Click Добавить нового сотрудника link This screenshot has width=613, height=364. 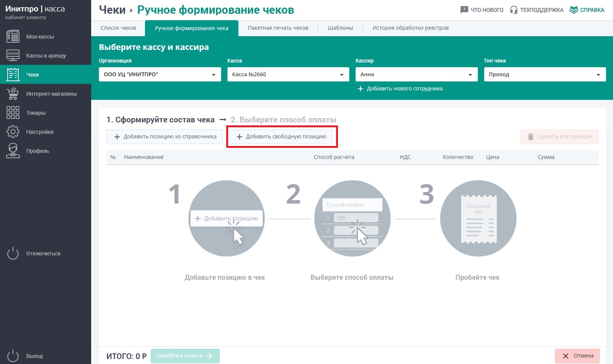[400, 88]
